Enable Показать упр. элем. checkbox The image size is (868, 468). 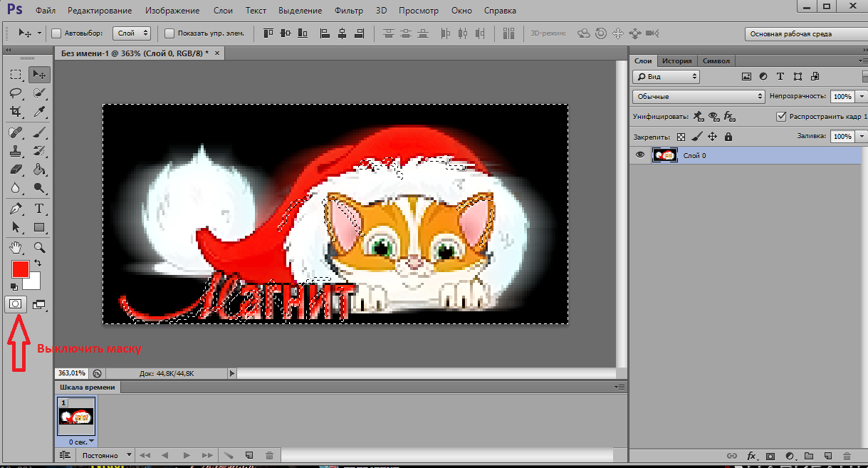tap(169, 33)
